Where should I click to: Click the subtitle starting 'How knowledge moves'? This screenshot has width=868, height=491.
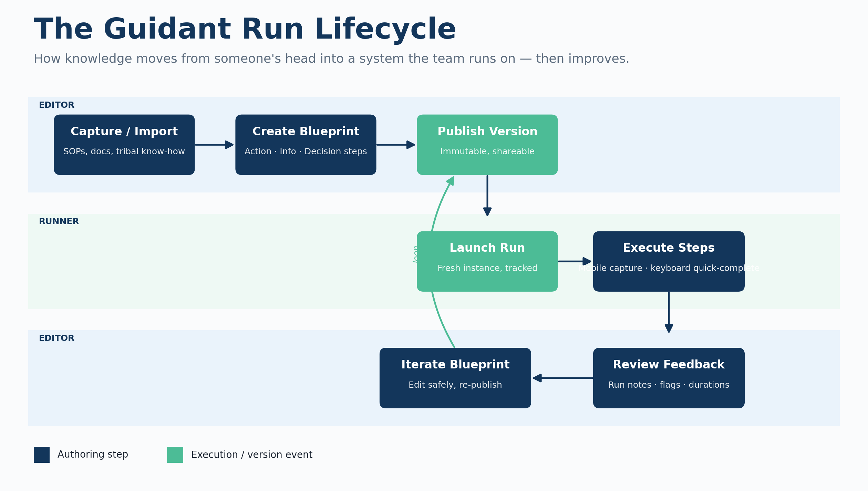(x=331, y=59)
